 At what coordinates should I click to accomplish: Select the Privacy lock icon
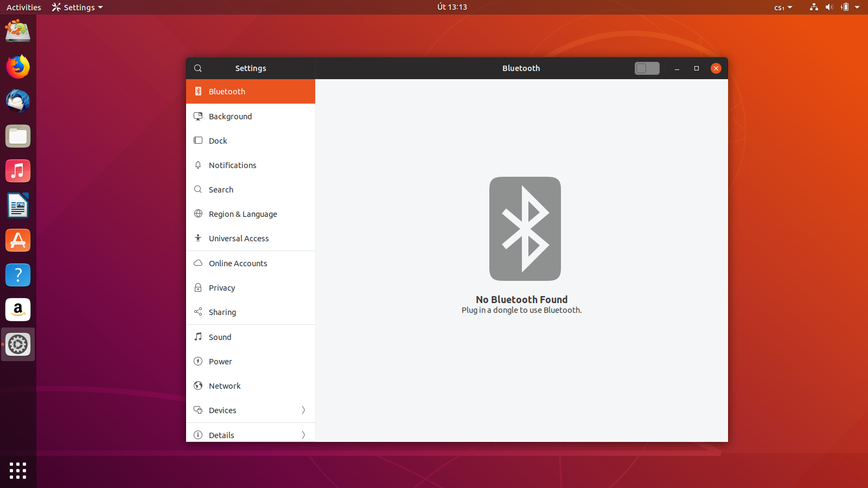pyautogui.click(x=198, y=287)
